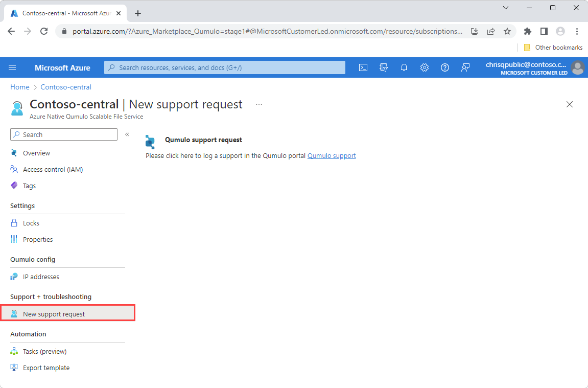Open the tab search chevron in title bar
588x388 pixels.
pos(506,8)
